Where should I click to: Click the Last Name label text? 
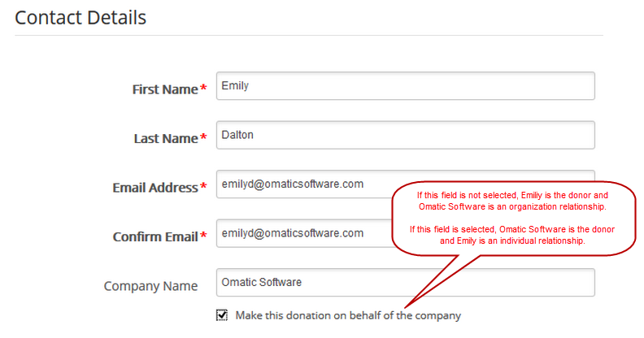pos(165,138)
